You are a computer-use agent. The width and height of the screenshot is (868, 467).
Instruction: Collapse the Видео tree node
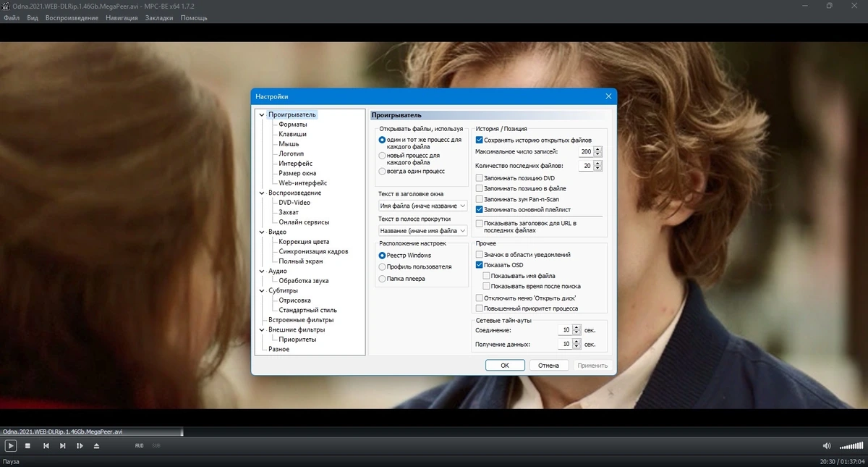click(x=262, y=232)
